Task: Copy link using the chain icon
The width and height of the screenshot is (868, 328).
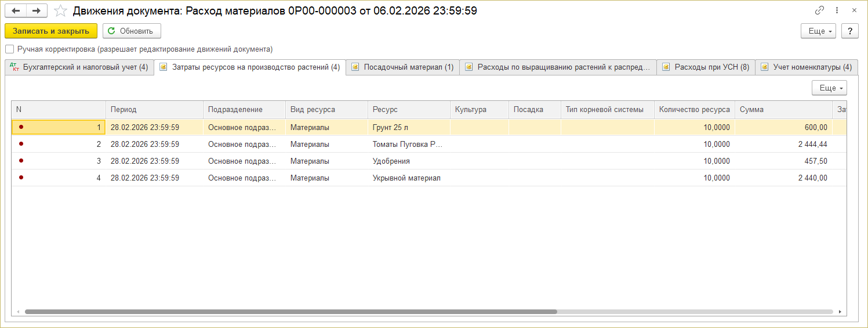Action: (819, 10)
